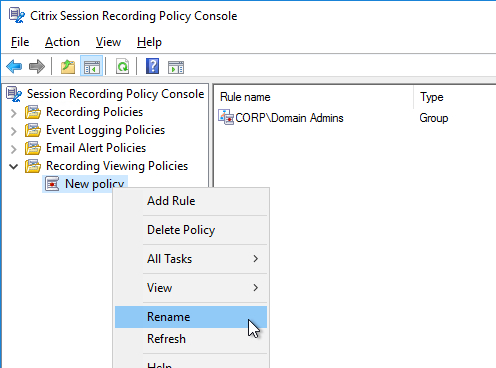Open the View submenu arrow in context menu

(256, 288)
